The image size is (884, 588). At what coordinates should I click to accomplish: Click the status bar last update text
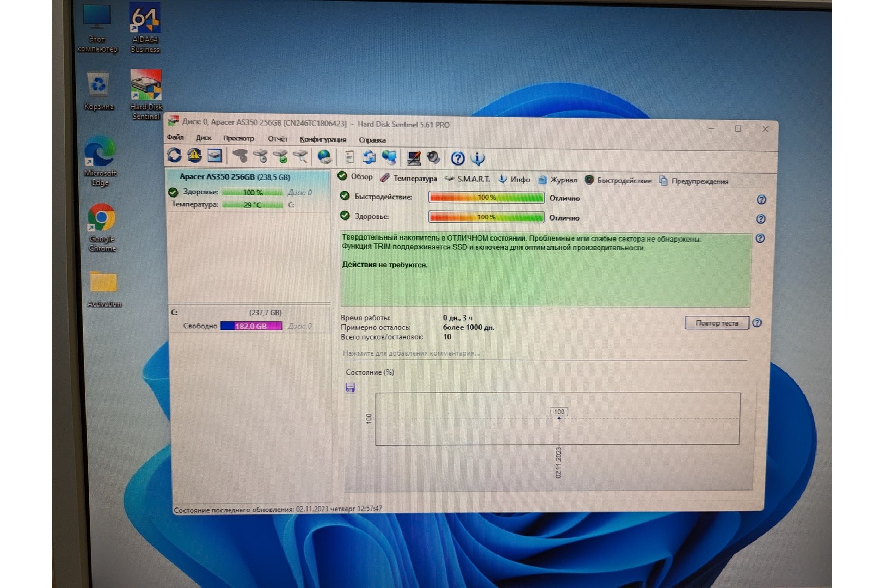pyautogui.click(x=278, y=510)
